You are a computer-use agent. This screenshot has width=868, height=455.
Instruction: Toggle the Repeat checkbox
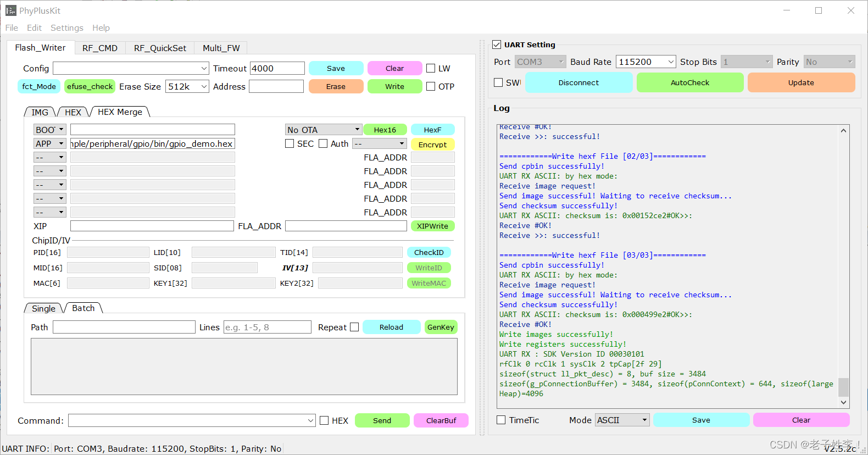click(354, 327)
